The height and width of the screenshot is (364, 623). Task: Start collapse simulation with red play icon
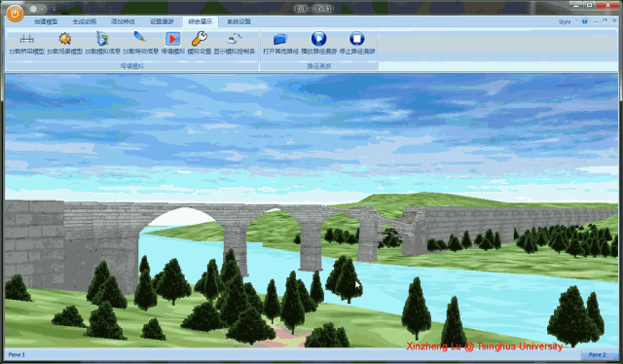173,39
